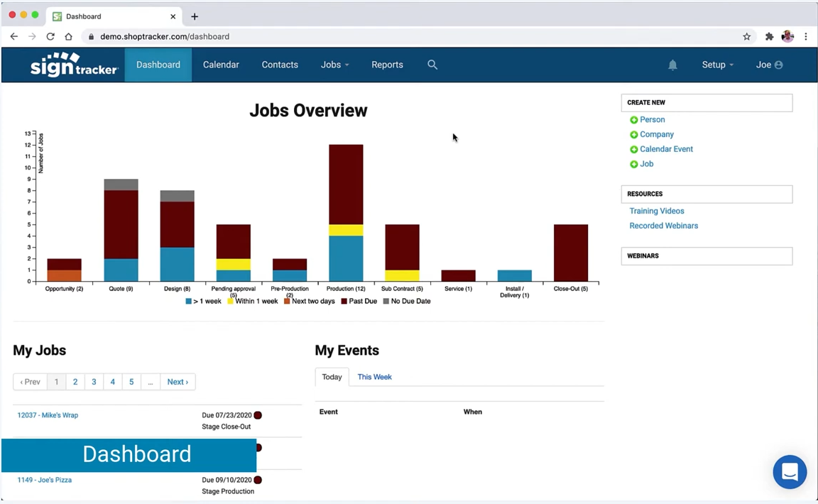
Task: Expand the Setup dropdown menu
Action: pos(717,65)
